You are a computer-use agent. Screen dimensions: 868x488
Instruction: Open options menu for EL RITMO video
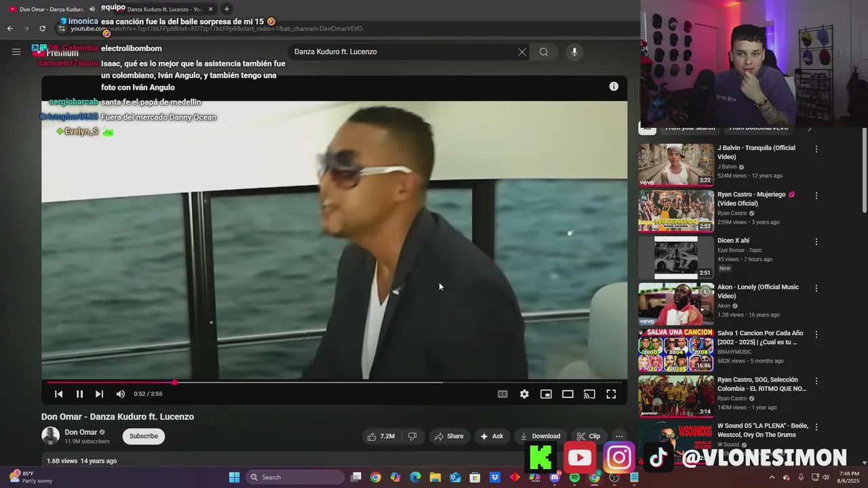coord(816,381)
